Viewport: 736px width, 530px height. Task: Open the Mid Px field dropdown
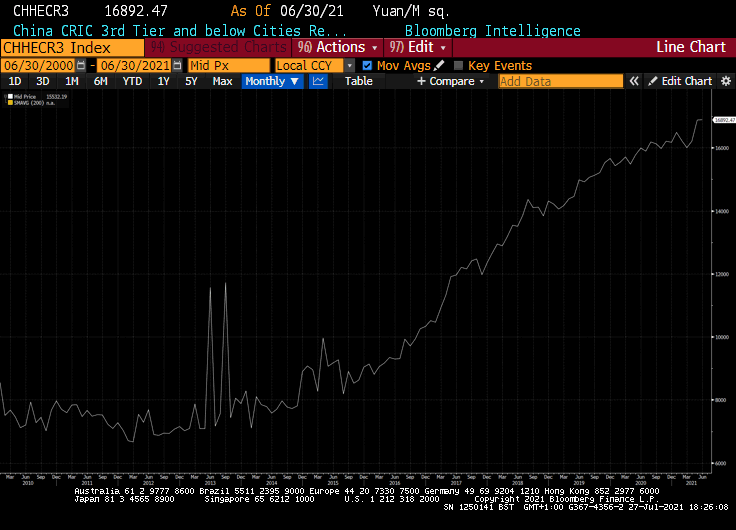click(x=228, y=65)
